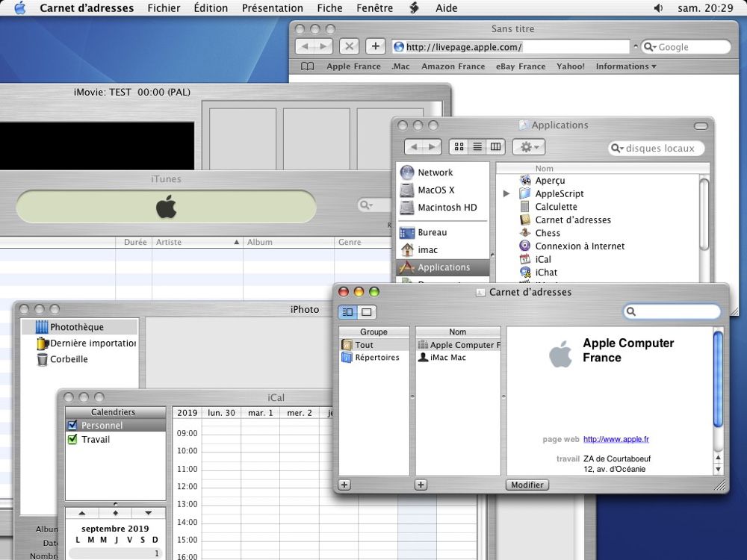The width and height of the screenshot is (747, 560).
Task: Add a new group with plus button
Action: 344,485
